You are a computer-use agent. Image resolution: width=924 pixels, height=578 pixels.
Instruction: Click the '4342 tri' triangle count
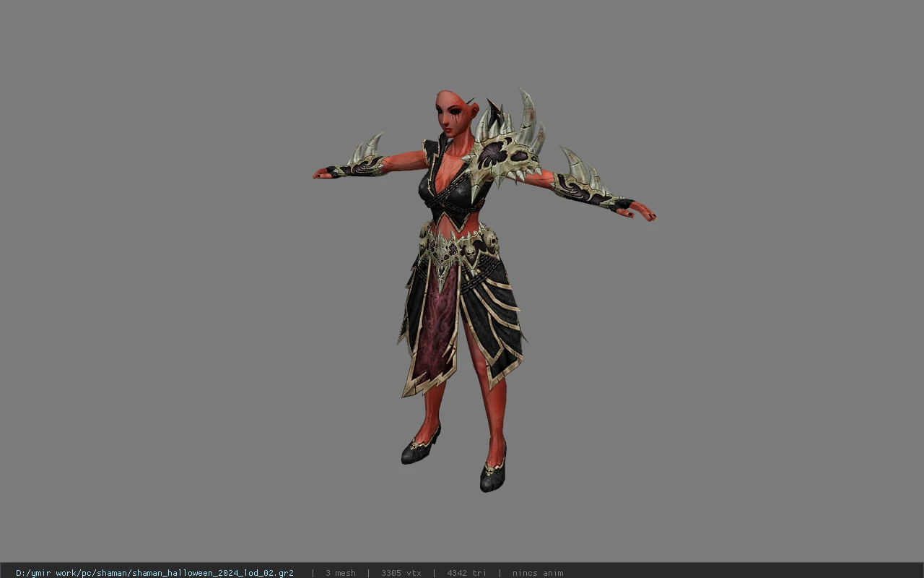click(x=466, y=573)
